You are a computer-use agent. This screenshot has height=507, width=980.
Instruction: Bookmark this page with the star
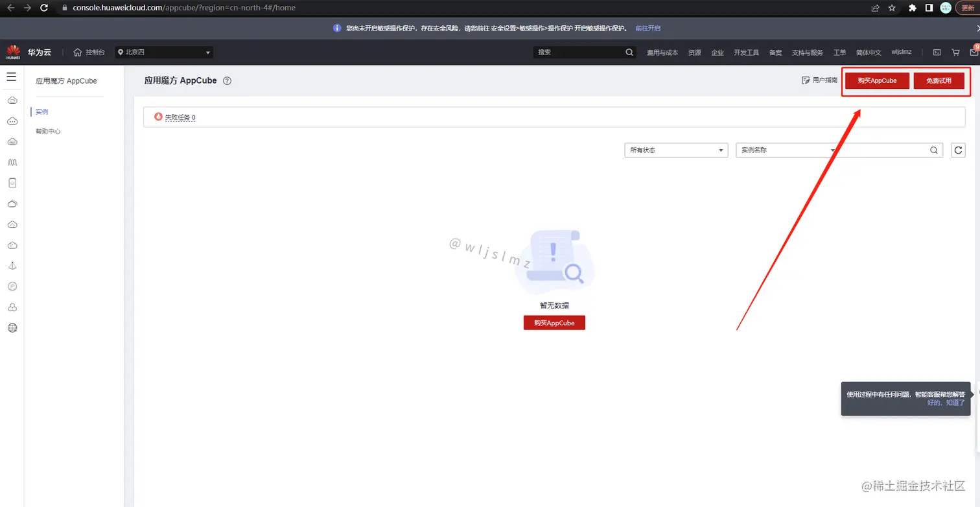(892, 8)
